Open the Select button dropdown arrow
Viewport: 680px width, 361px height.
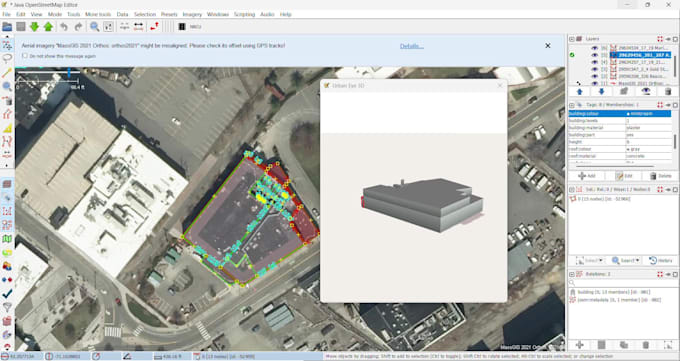coord(601,260)
